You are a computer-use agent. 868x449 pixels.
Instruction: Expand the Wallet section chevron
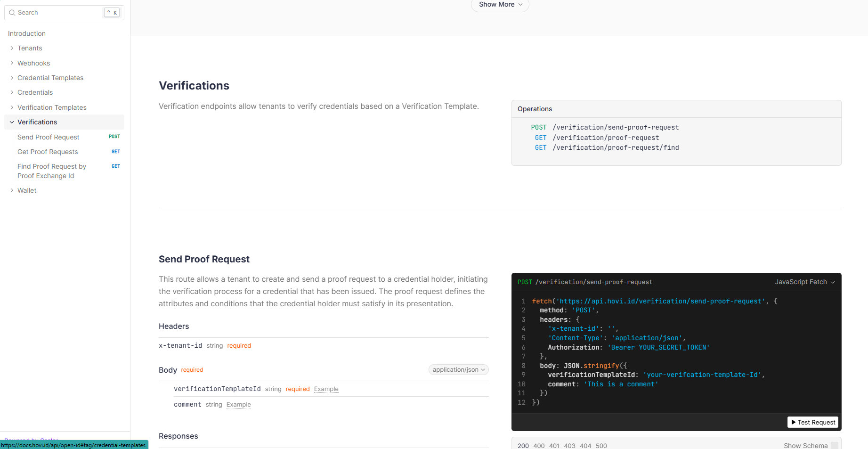tap(12, 190)
